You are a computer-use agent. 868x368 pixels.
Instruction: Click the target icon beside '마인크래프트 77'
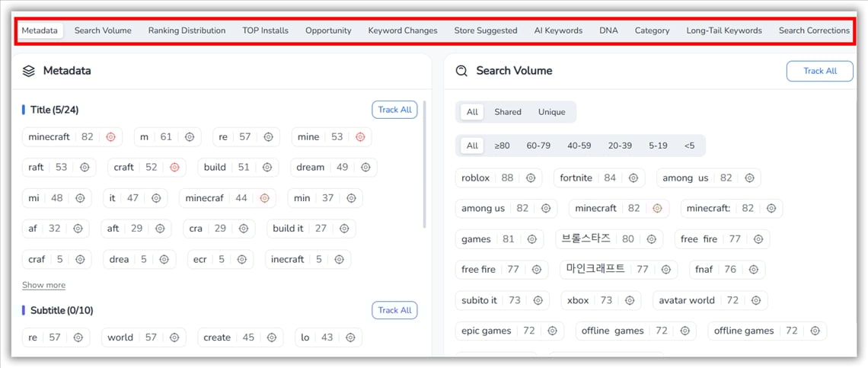[x=665, y=270]
